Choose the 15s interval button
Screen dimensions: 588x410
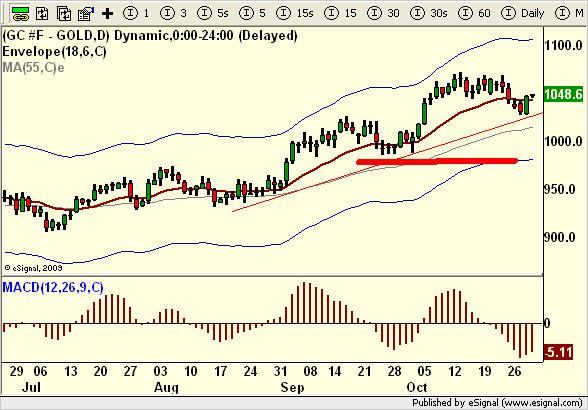coord(295,14)
